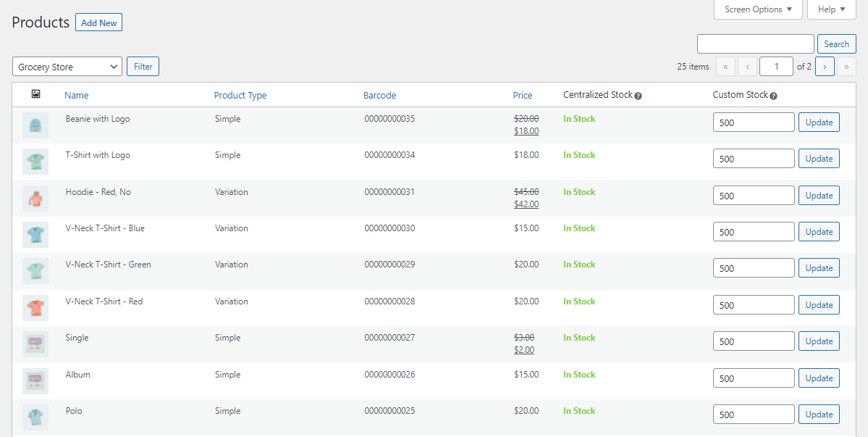Sort by the Barcode column header

coord(379,96)
